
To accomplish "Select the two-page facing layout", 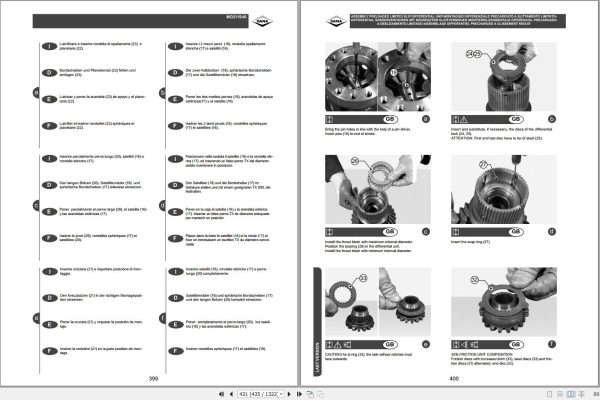I will 571,394.
